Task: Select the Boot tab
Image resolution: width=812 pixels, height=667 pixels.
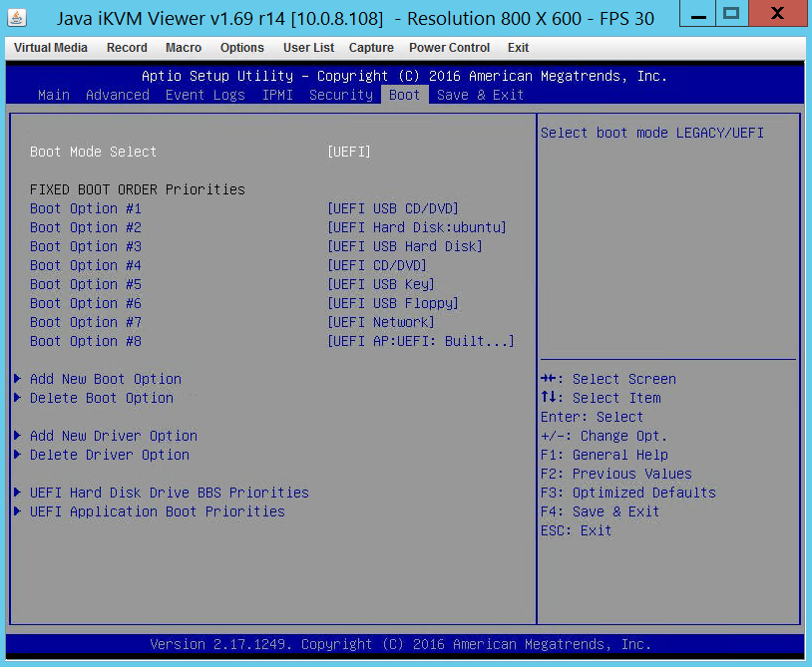Action: 404,95
